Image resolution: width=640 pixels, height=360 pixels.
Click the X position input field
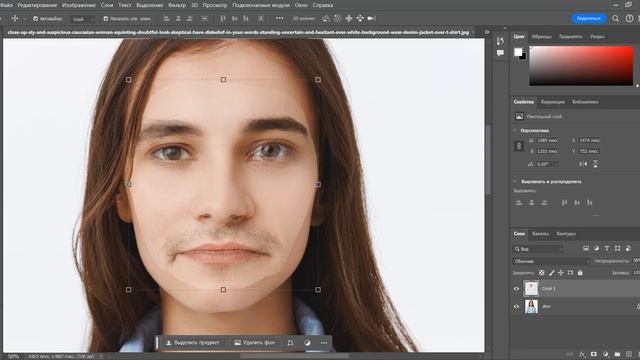pyautogui.click(x=590, y=140)
